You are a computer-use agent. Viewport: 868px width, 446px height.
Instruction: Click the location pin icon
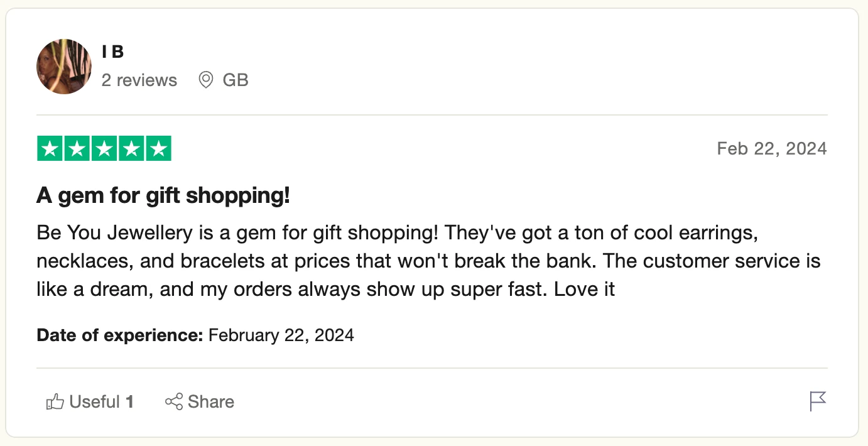(205, 80)
